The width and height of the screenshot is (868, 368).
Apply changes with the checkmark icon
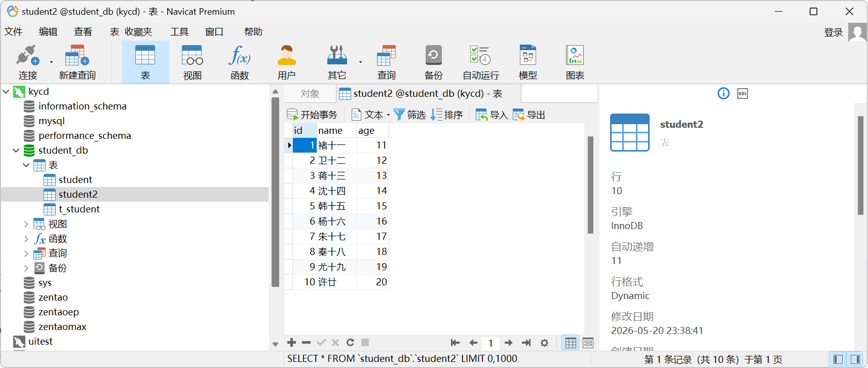click(321, 343)
